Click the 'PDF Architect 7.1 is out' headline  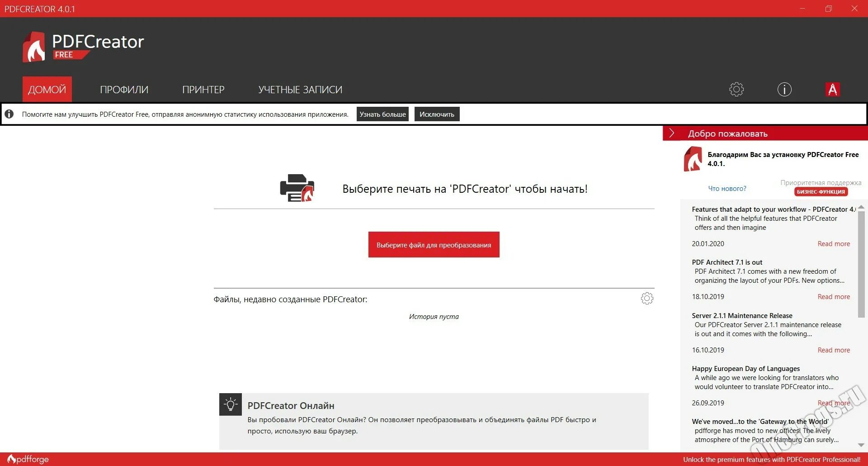tap(727, 262)
